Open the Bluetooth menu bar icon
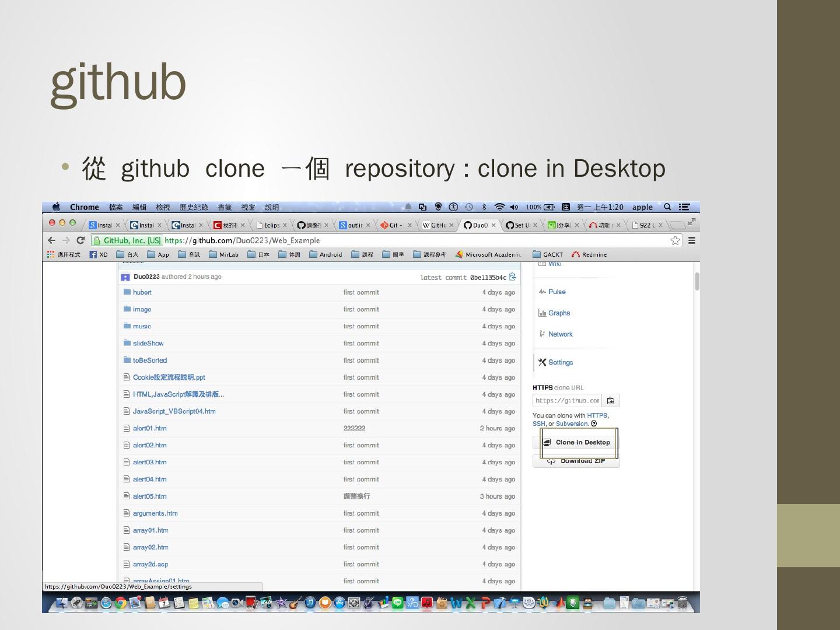The width and height of the screenshot is (840, 630). pos(484,207)
